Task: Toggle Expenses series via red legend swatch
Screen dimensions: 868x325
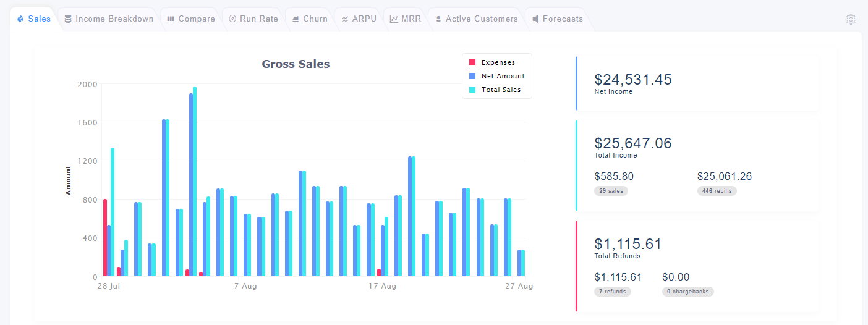Action: tap(472, 62)
